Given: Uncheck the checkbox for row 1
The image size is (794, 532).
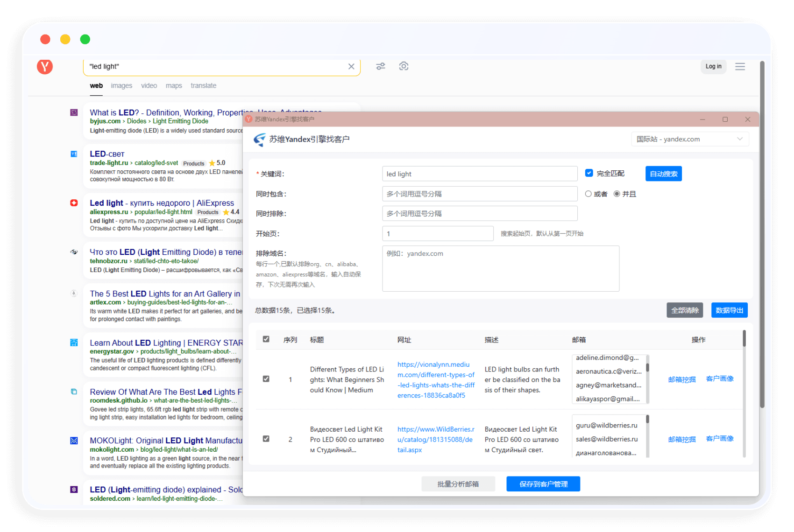Looking at the screenshot, I should [266, 379].
